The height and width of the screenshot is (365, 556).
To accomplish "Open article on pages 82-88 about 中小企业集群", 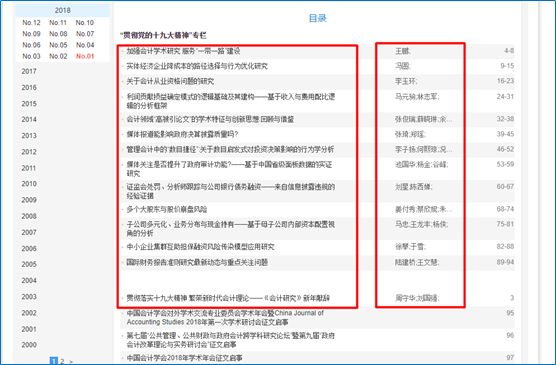I will coord(200,247).
